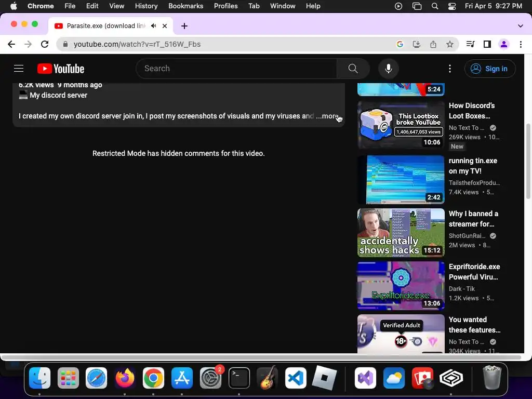Bookmark this tab with star

[x=449, y=44]
